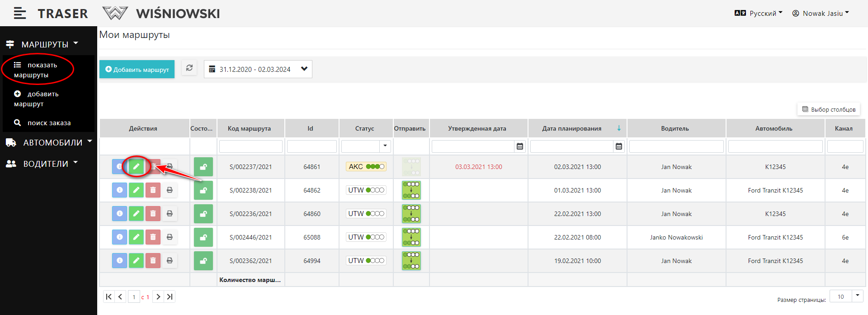Print route S/002236/2021

tap(170, 214)
